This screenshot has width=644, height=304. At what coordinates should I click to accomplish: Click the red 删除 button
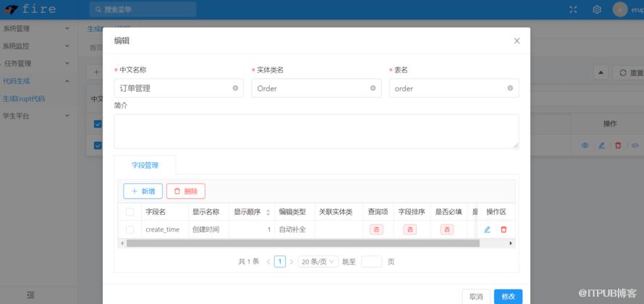click(x=186, y=191)
